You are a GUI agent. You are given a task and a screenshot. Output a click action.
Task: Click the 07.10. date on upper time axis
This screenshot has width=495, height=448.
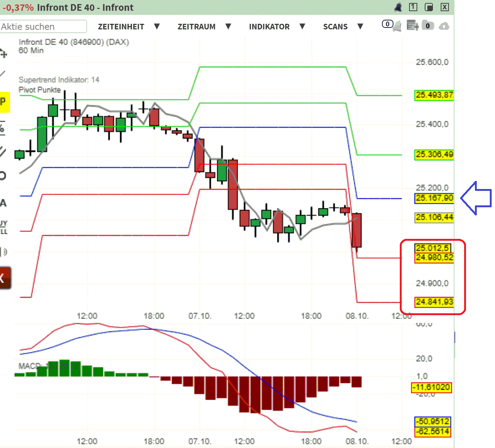[x=200, y=316]
